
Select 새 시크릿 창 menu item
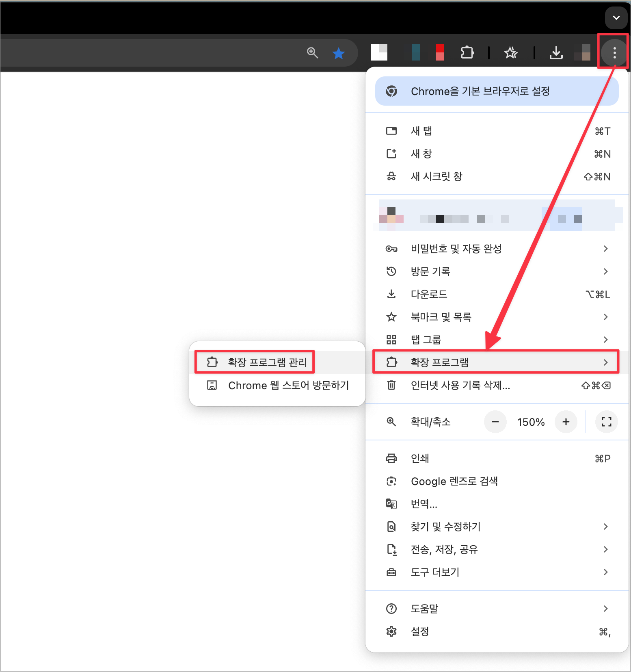(497, 176)
